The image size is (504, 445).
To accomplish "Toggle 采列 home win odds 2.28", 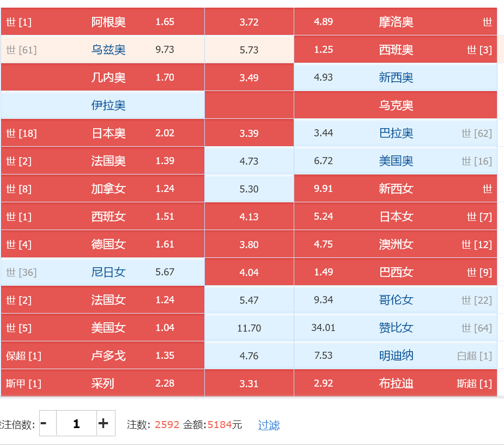I will click(x=102, y=383).
